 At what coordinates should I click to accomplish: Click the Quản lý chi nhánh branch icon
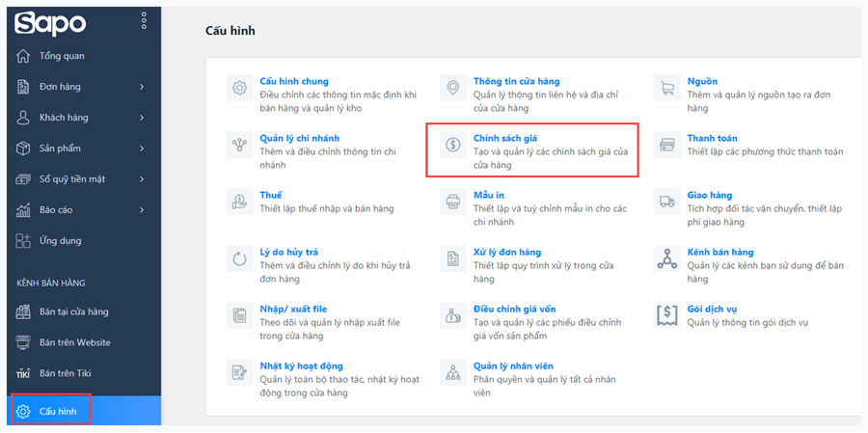pos(240,145)
